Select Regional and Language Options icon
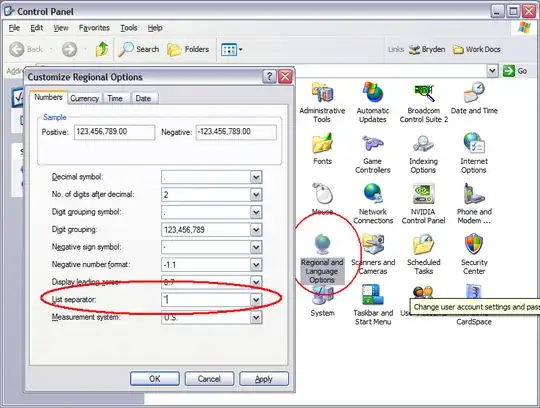Screen dimensions: 540x408 click(322, 244)
